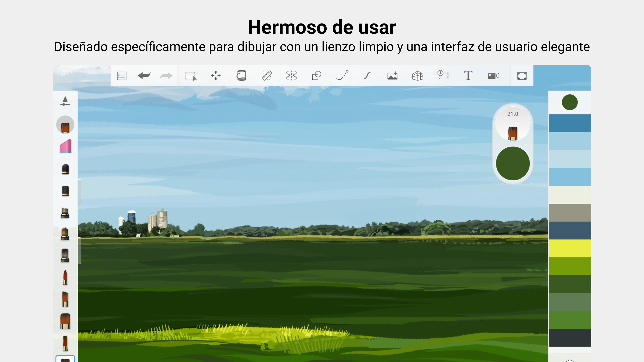This screenshot has height=362, width=644.
Task: Toggle full screen canvas mode
Action: coord(522,76)
